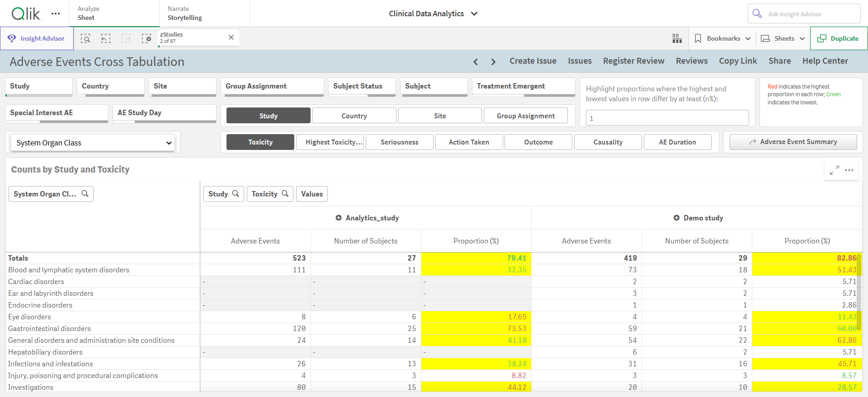The height and width of the screenshot is (397, 868).
Task: Select Highest Toxicity button
Action: tap(330, 142)
